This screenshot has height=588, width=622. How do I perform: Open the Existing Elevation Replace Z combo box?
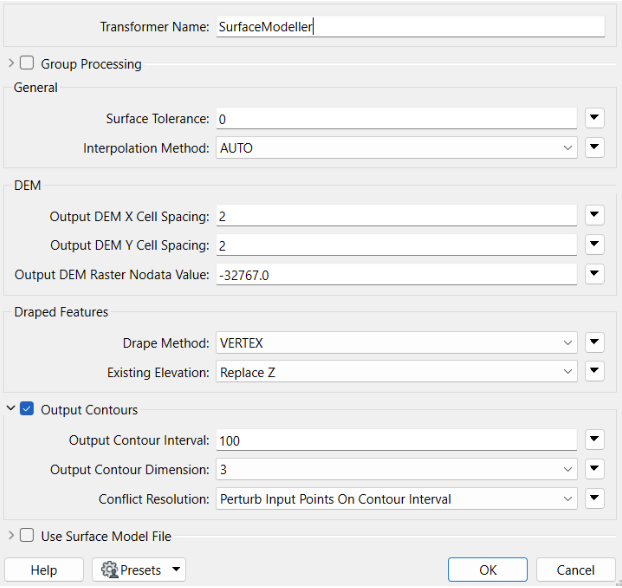(x=396, y=372)
